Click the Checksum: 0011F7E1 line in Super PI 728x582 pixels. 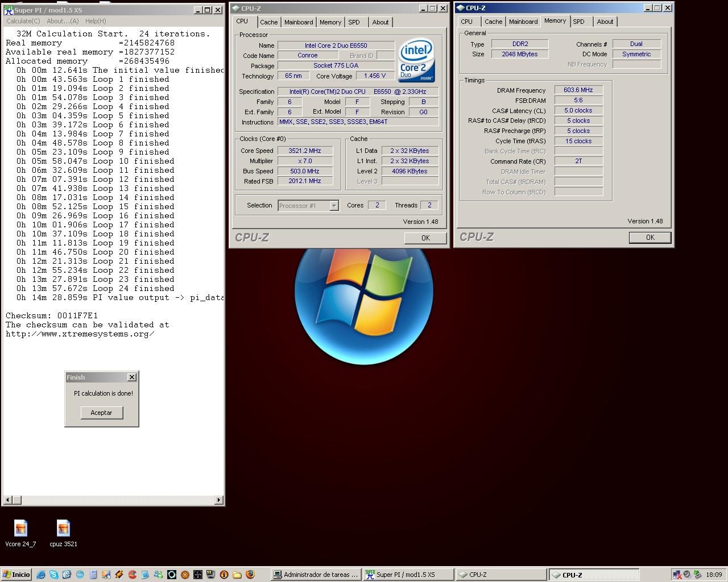click(52, 315)
